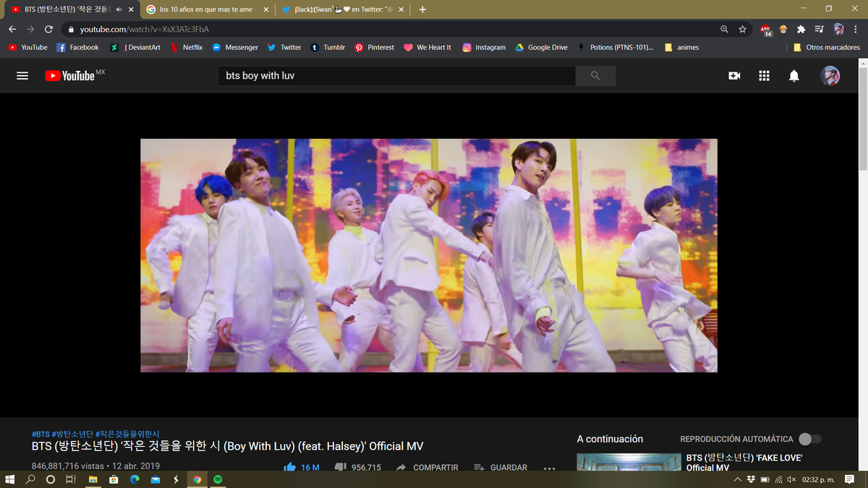Open the YouTube guide hamburger menu
This screenshot has height=488, width=868.
tap(22, 76)
